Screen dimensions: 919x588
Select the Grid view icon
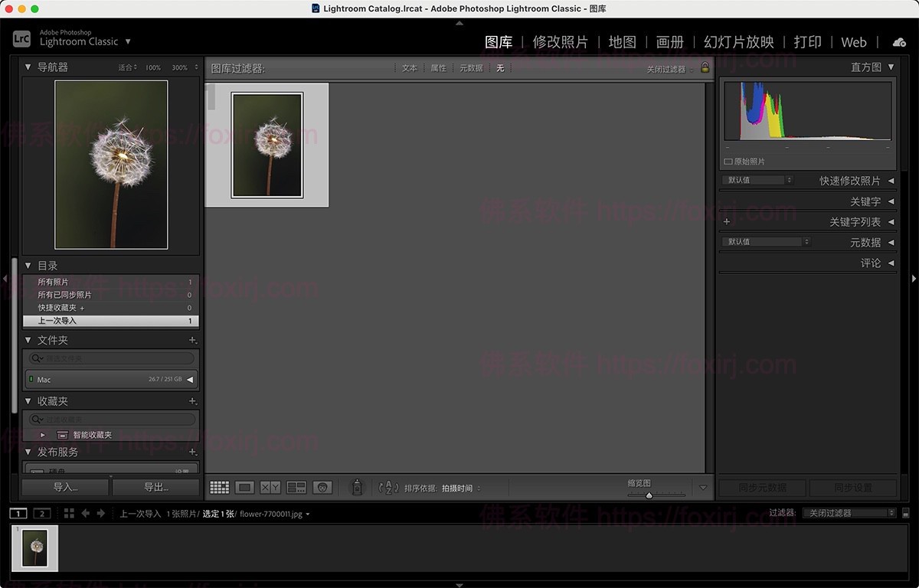[220, 487]
